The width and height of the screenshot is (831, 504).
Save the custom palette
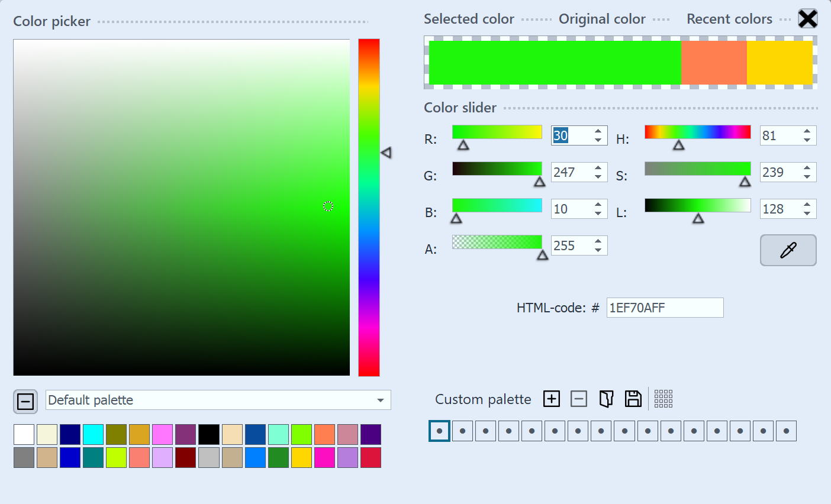coord(632,399)
